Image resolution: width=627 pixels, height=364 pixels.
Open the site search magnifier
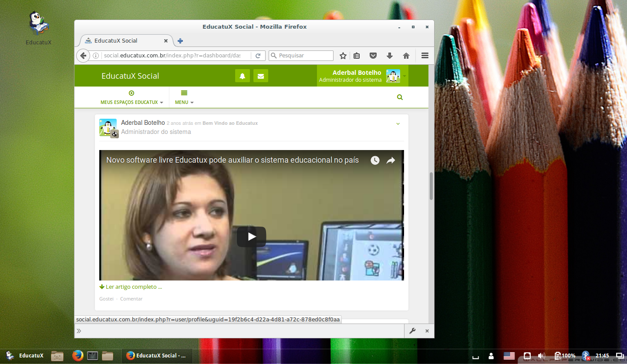pyautogui.click(x=400, y=97)
